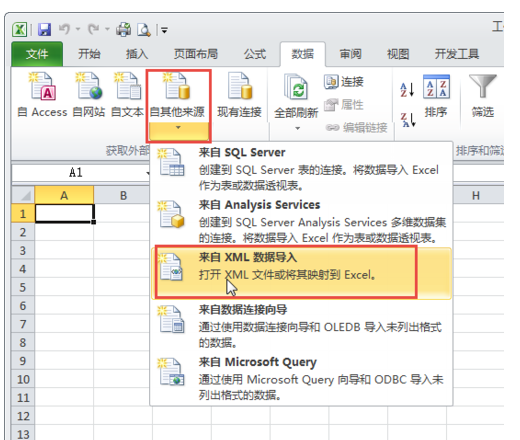The height and width of the screenshot is (440, 520).
Task: Sort ascending A to Z icon
Action: (x=407, y=89)
